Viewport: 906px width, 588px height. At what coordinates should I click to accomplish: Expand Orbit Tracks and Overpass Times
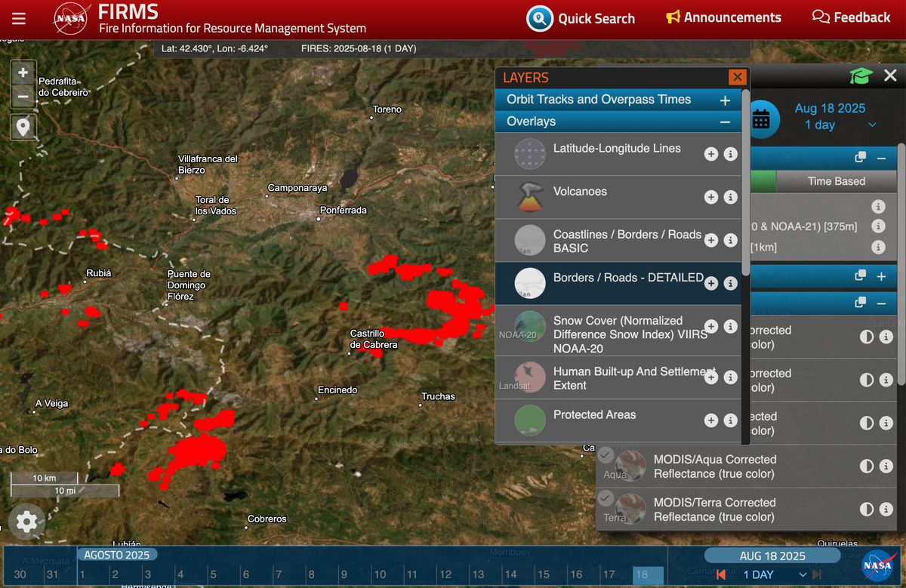click(725, 100)
